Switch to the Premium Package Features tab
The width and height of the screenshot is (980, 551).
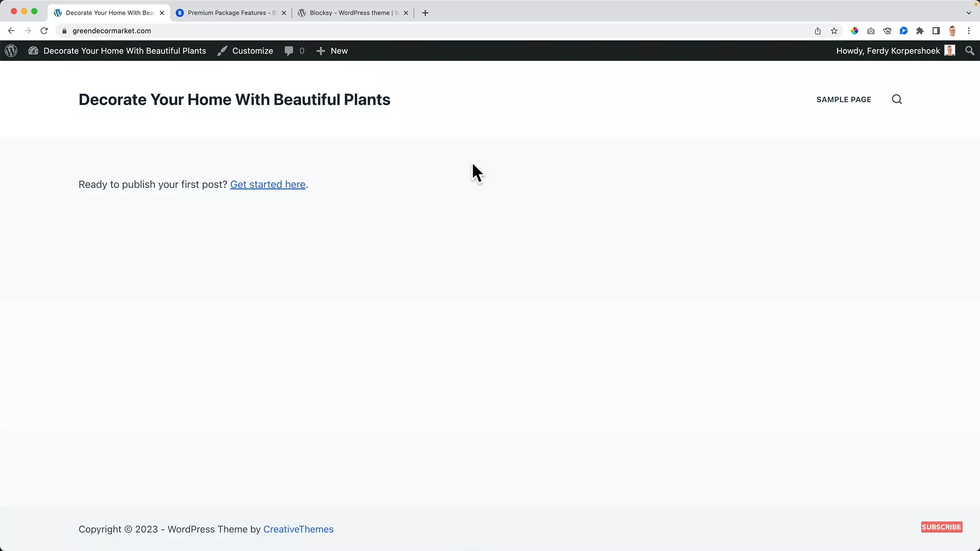click(230, 13)
